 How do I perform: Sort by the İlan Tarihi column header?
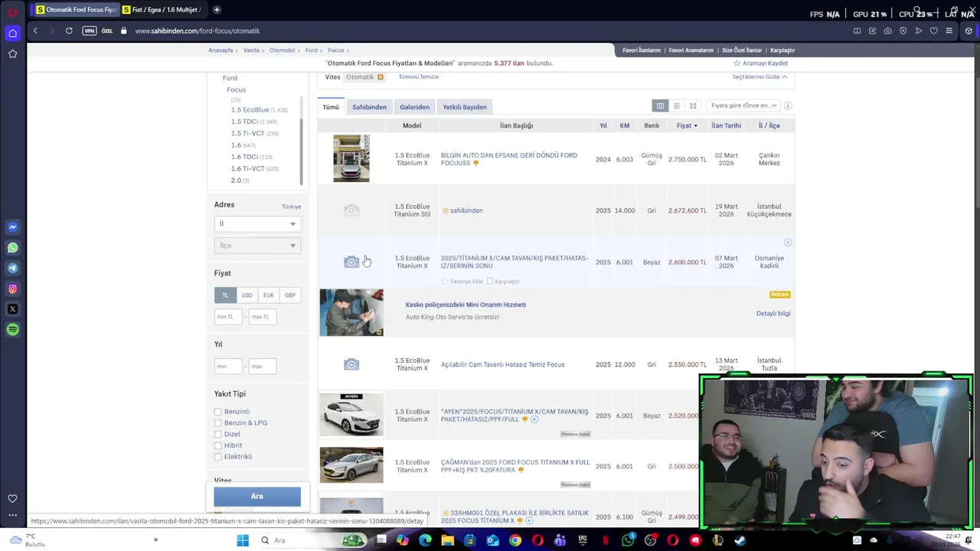click(x=726, y=126)
